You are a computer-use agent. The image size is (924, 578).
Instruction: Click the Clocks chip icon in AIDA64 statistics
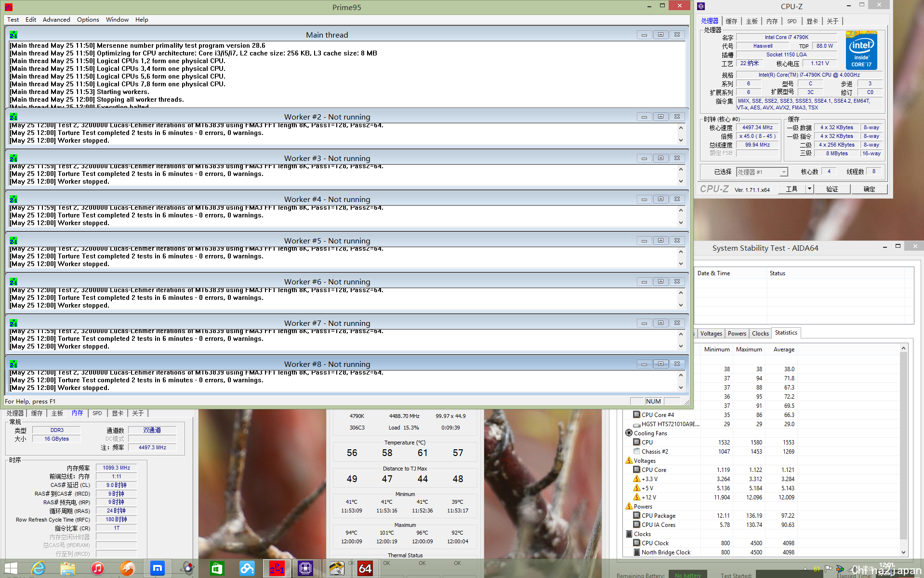pyautogui.click(x=629, y=534)
